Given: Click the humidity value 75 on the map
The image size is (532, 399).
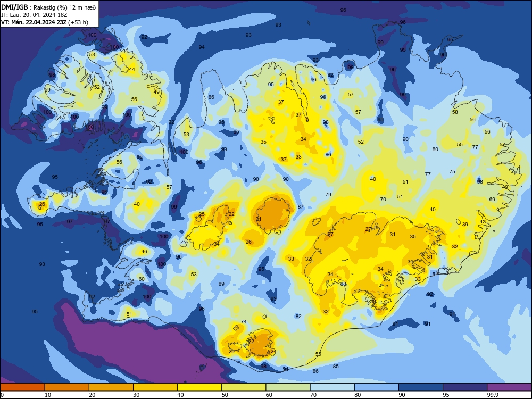Looking at the screenshot, I should (452, 172).
